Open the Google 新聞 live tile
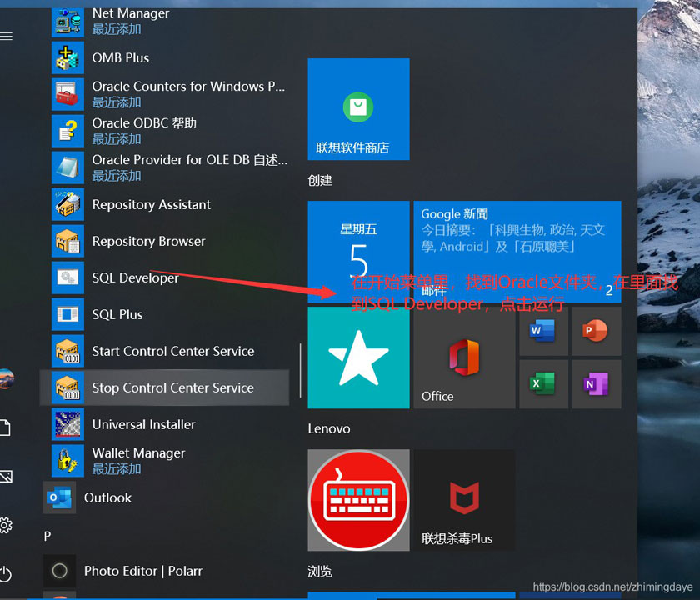The image size is (700, 600). pyautogui.click(x=517, y=251)
